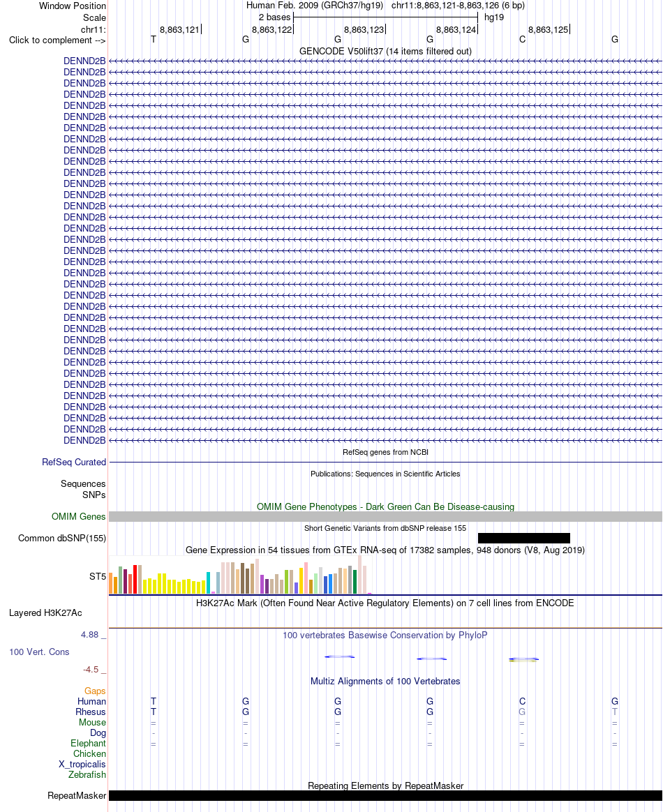Open the 'RefSeq genes from NCBI' track title
Image resolution: width=663 pixels, height=812 pixels.
point(385,452)
